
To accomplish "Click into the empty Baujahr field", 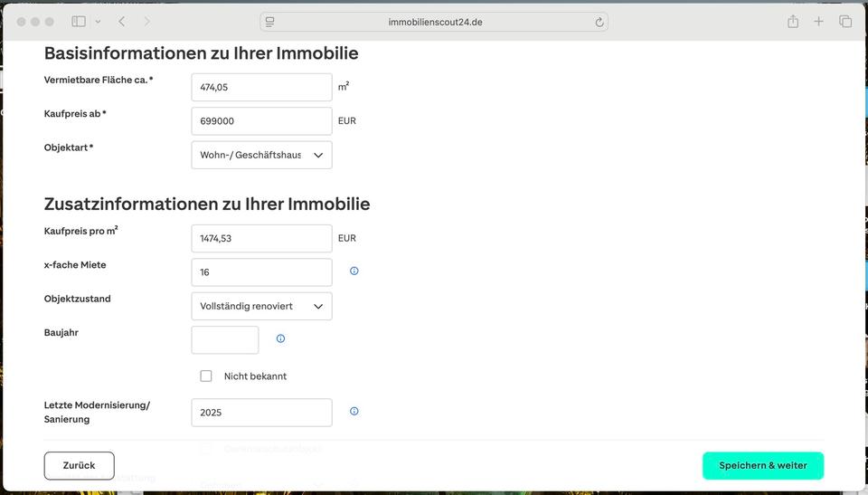I will 225,339.
